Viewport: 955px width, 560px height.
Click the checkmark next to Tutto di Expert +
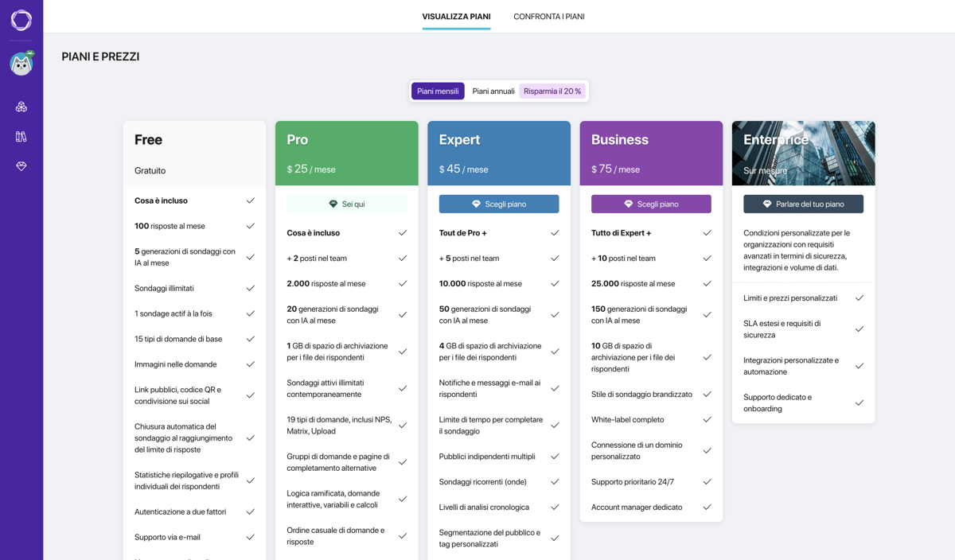click(707, 233)
